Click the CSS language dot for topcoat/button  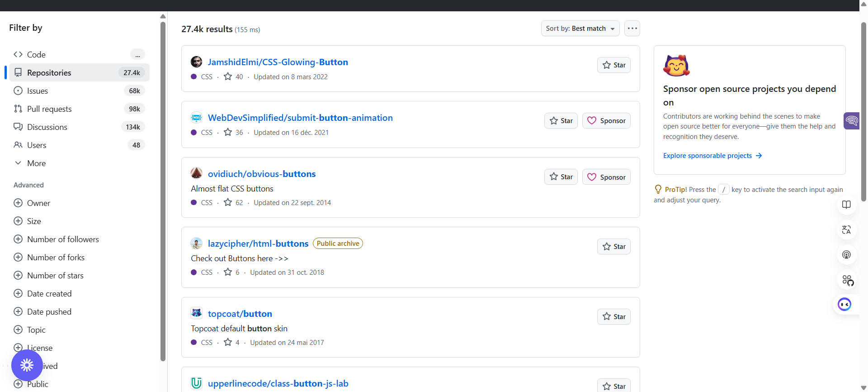[x=194, y=343]
